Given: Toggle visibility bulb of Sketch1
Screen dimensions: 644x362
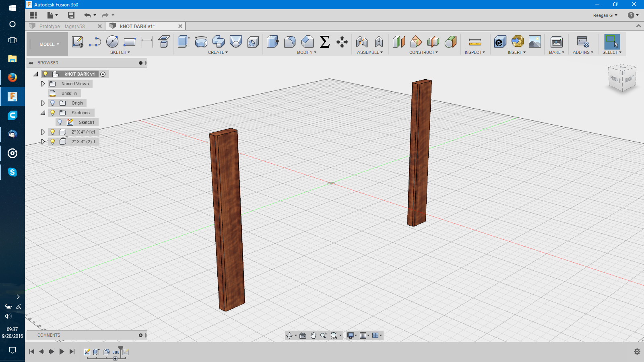Looking at the screenshot, I should (60, 122).
